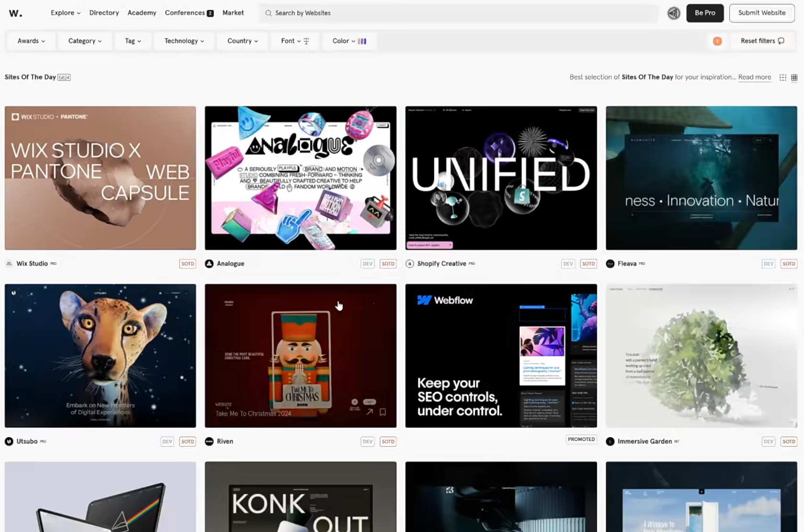The width and height of the screenshot is (804, 532).
Task: Open the Tag filter dropdown
Action: pyautogui.click(x=133, y=41)
